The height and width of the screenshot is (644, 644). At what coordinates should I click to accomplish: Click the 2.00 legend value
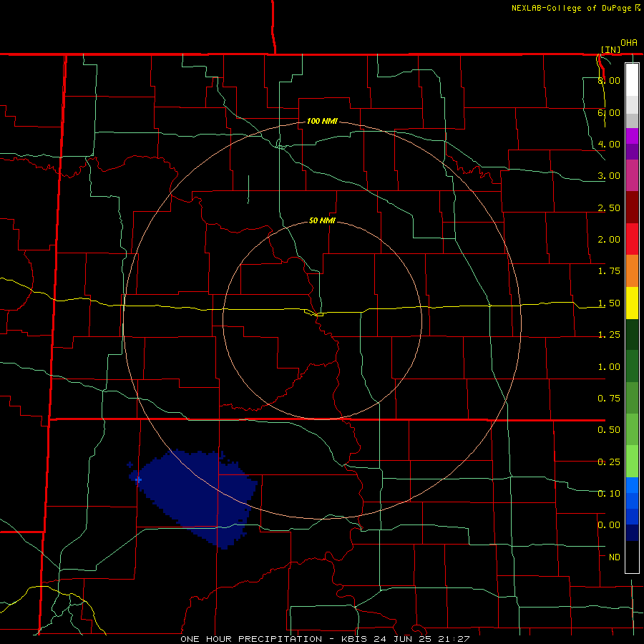click(x=609, y=240)
